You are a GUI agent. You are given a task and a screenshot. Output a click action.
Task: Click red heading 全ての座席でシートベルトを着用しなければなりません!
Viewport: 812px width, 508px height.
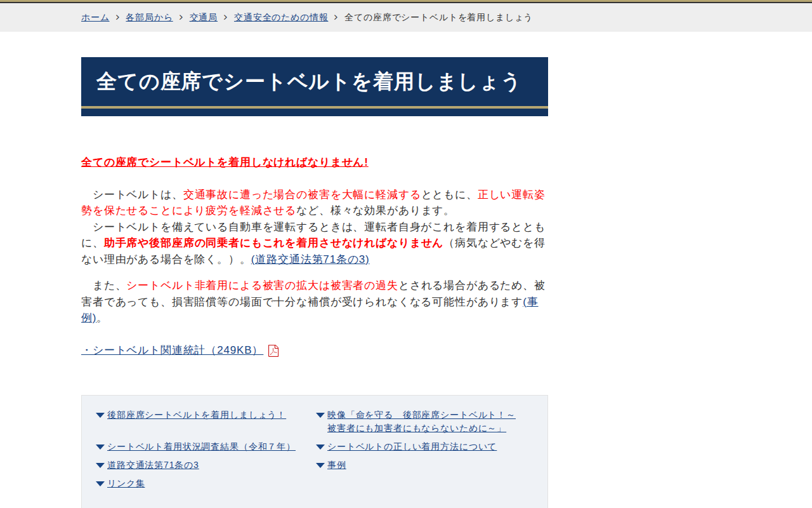[x=225, y=162]
